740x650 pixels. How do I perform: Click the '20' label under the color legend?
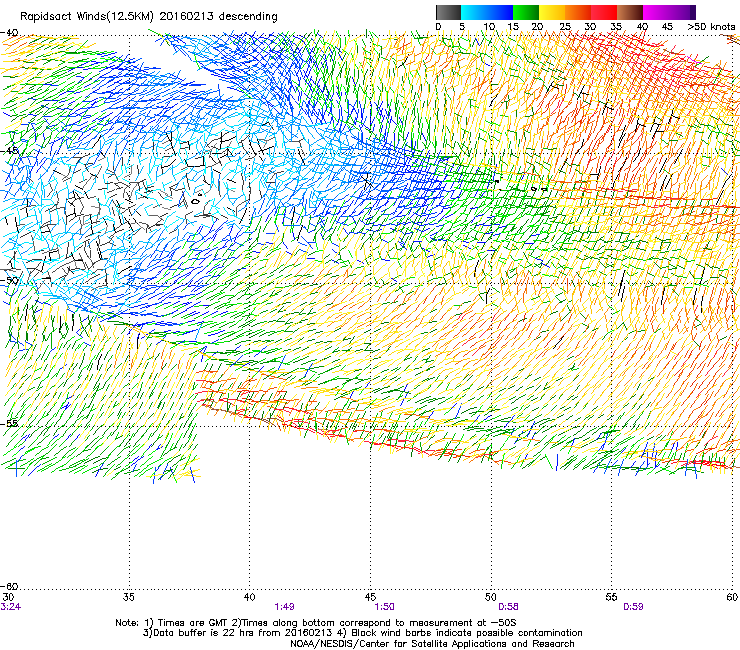[537, 27]
